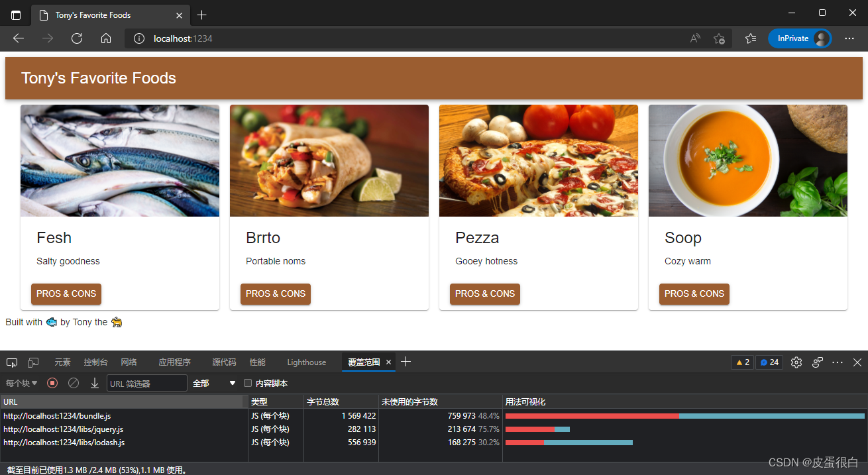Click the URL 筛选器 filter field
The image size is (868, 475).
tap(147, 383)
